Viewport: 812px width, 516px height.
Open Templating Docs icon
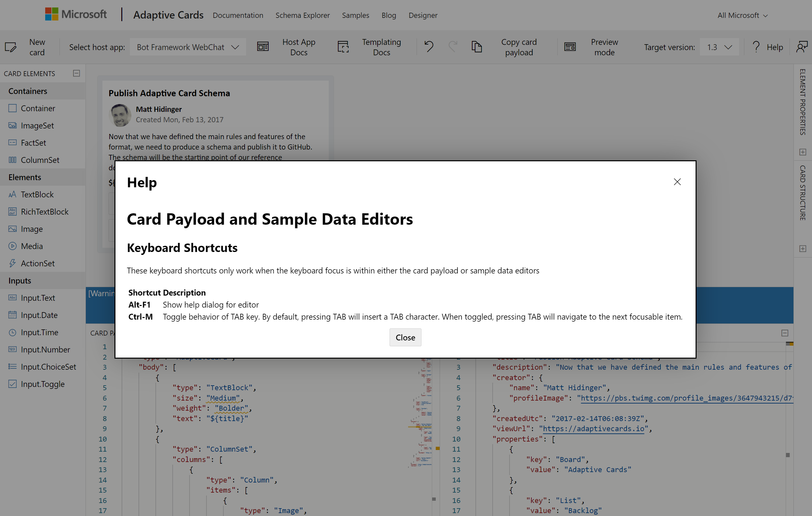(343, 47)
